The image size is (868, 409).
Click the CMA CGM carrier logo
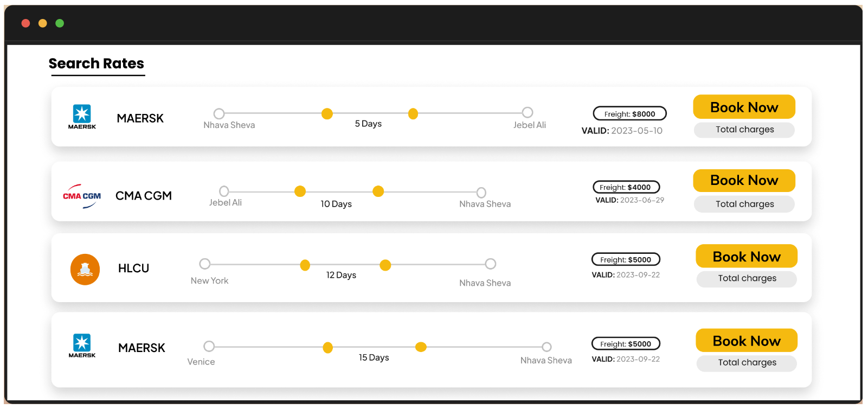(82, 196)
